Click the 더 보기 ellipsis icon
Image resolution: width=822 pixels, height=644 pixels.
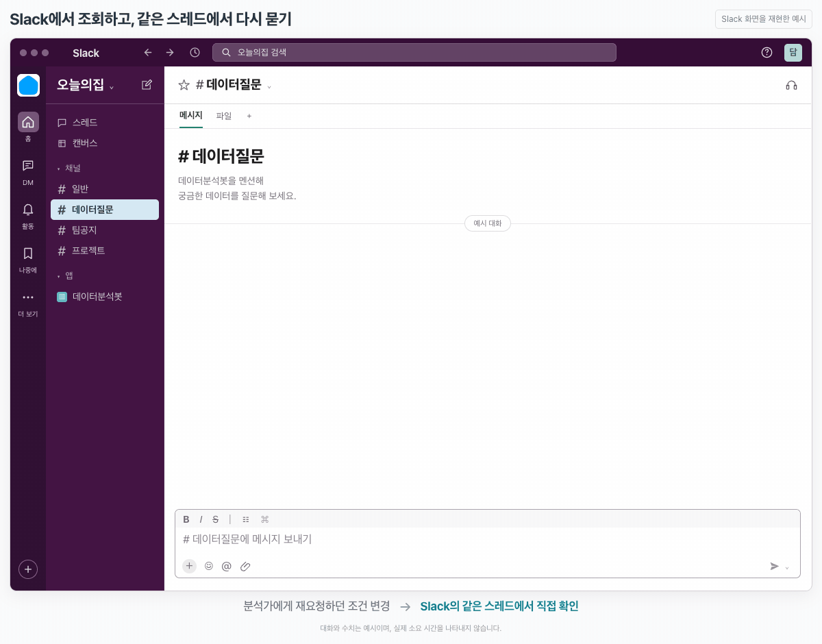coord(28,297)
